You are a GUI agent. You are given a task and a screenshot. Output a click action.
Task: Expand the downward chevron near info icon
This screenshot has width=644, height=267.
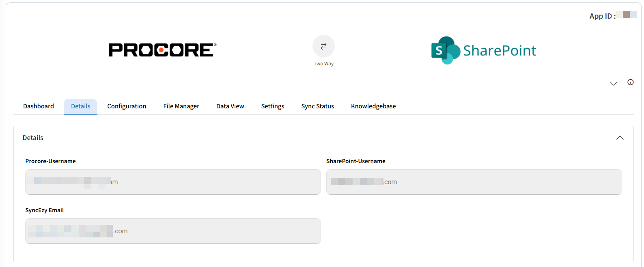(x=613, y=83)
